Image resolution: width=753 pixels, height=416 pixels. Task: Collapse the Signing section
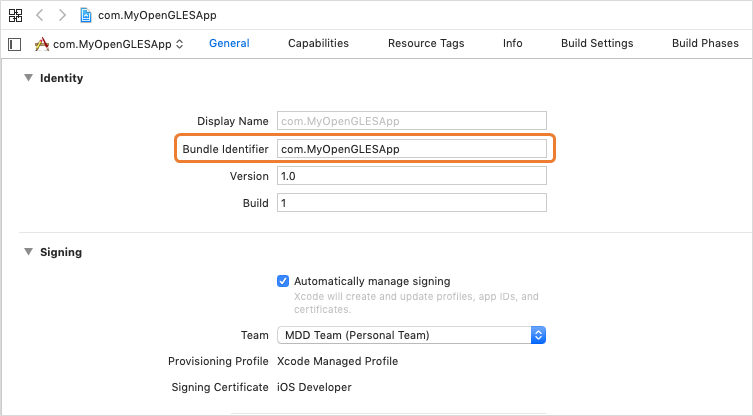click(28, 252)
